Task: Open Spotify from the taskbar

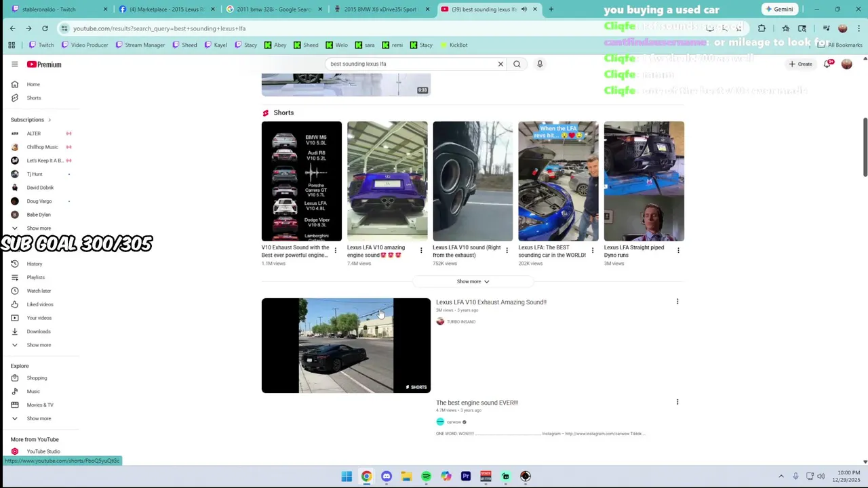Action: [x=426, y=476]
